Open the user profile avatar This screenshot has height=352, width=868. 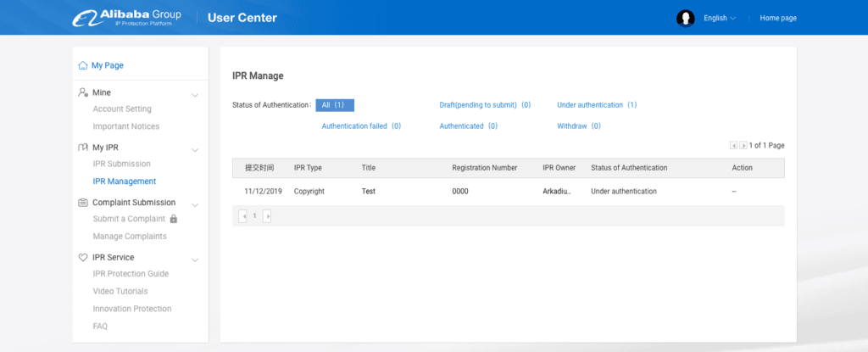click(686, 18)
